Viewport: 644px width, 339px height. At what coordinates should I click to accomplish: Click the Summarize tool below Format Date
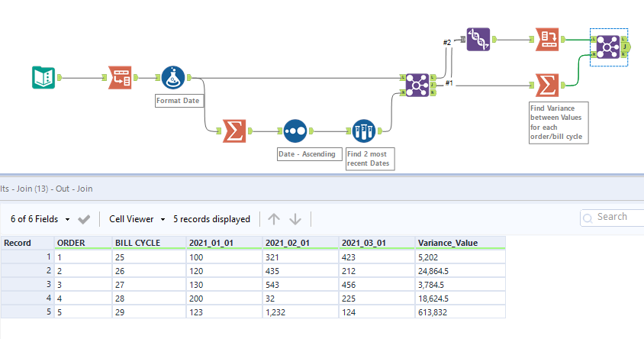coord(233,131)
